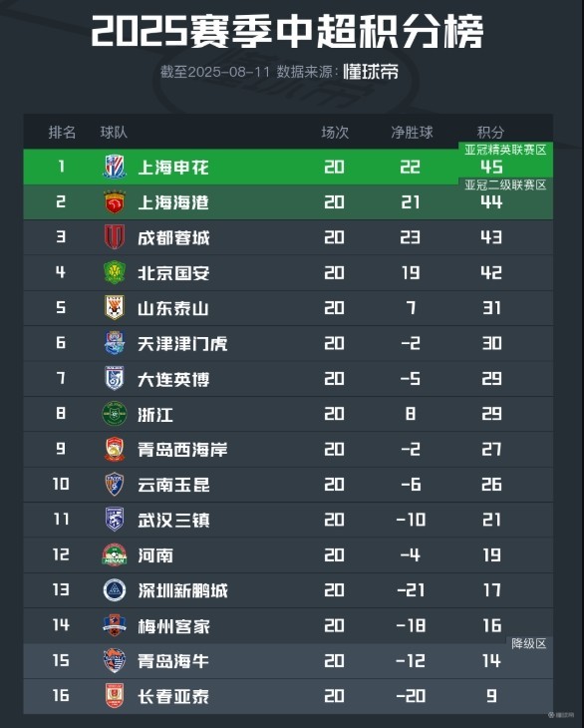Click the 净胜球 goal difference header
The height and width of the screenshot is (728, 584).
coord(412,133)
